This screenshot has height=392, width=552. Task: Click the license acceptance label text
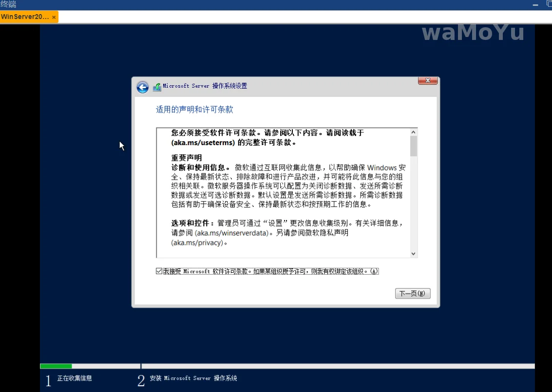pos(270,271)
